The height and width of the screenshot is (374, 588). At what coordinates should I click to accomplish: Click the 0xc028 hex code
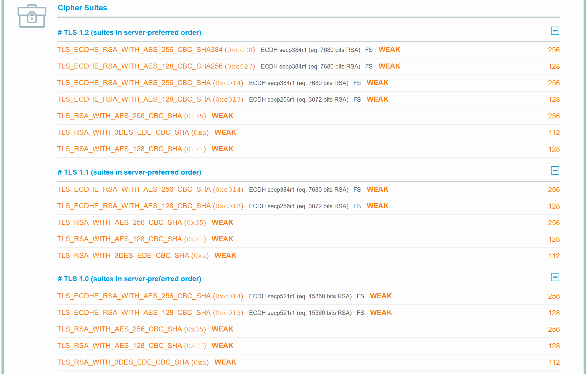click(240, 50)
